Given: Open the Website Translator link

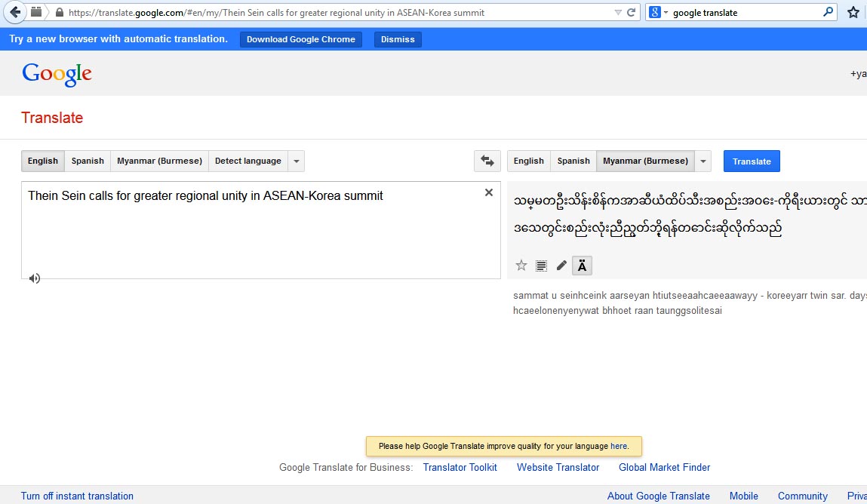Looking at the screenshot, I should click(558, 467).
